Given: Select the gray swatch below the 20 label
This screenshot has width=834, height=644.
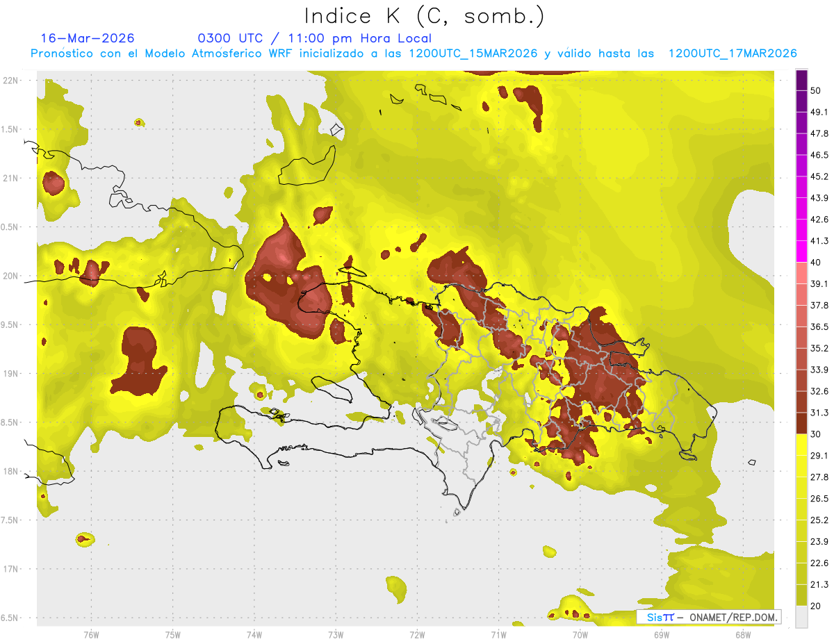Looking at the screenshot, I should [x=801, y=617].
